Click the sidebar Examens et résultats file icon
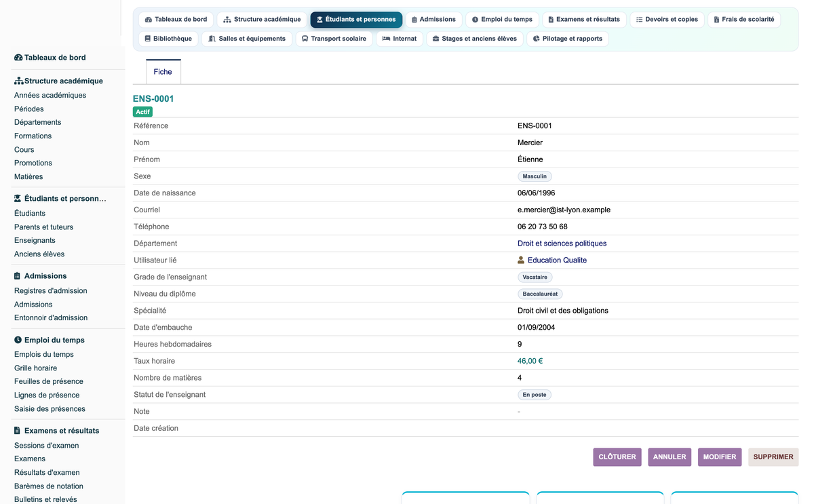This screenshot has width=814, height=504. click(x=18, y=431)
